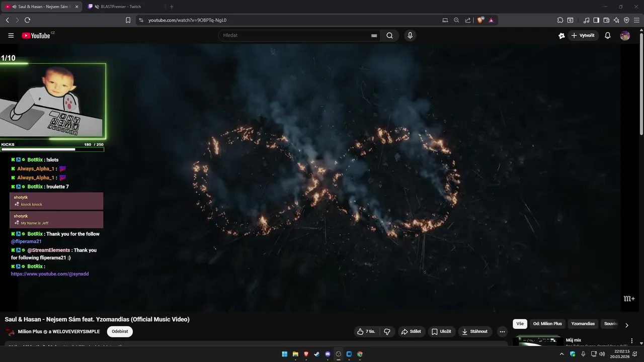Open Brave Leo AI sparkle icon
644x362 pixels.
616,20
